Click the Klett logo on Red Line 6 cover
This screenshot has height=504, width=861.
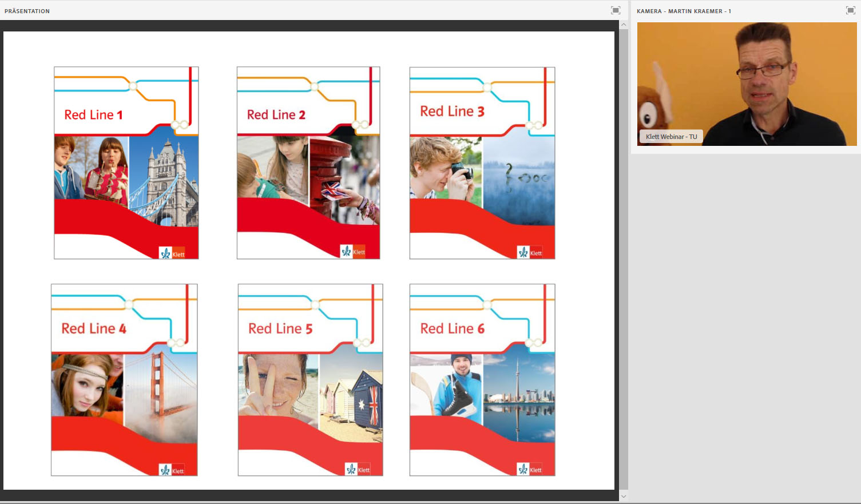point(530,470)
